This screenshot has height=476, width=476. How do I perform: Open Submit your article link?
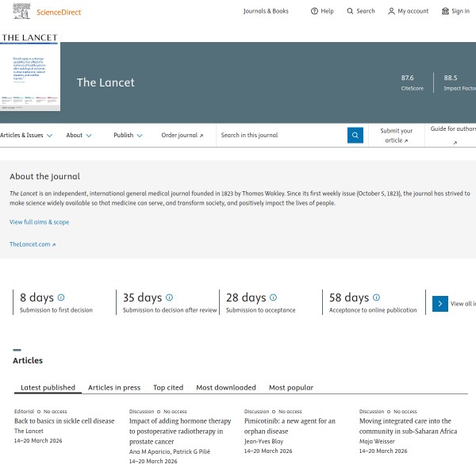(x=396, y=136)
